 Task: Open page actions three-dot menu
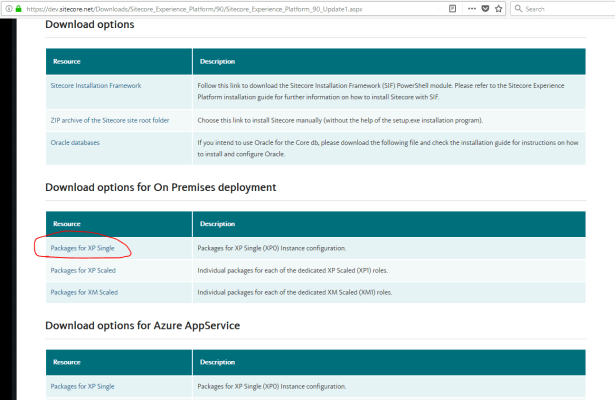[x=472, y=9]
